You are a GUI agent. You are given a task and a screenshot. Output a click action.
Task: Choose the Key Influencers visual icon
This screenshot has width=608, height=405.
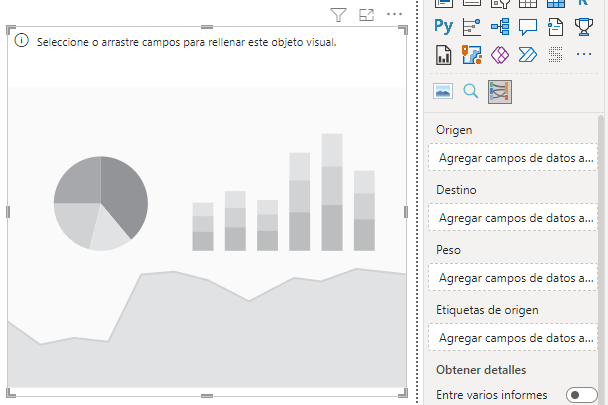(472, 27)
